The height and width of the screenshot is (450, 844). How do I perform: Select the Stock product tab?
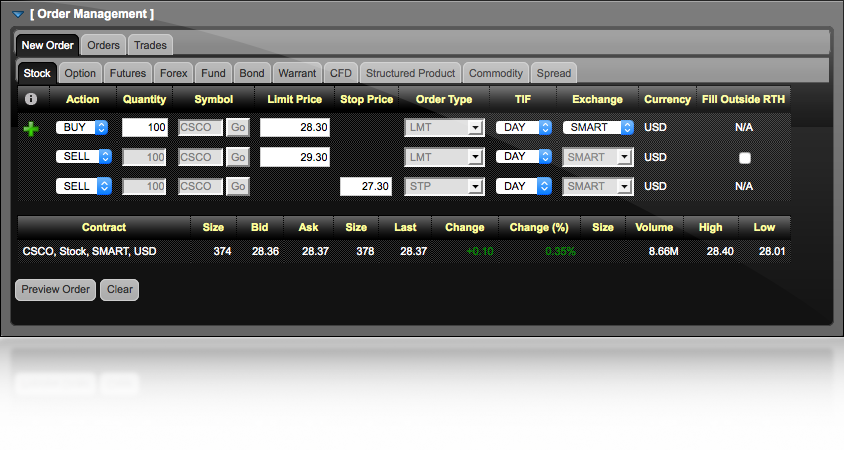[37, 73]
